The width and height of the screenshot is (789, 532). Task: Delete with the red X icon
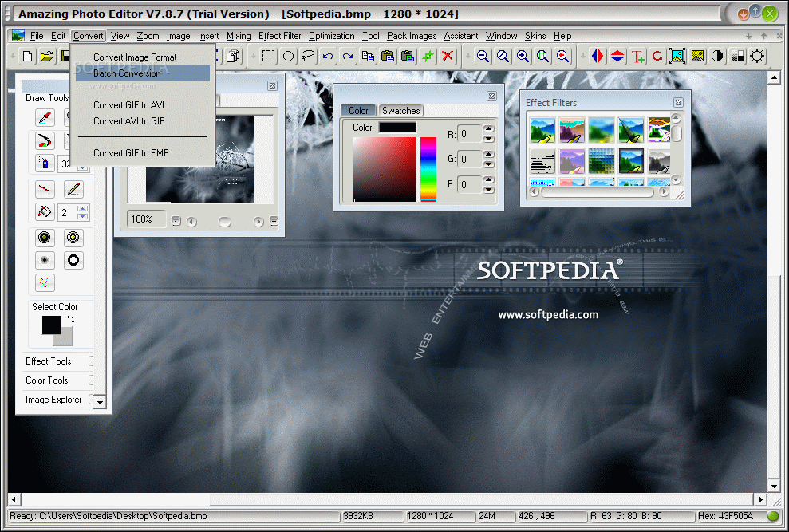(x=448, y=56)
